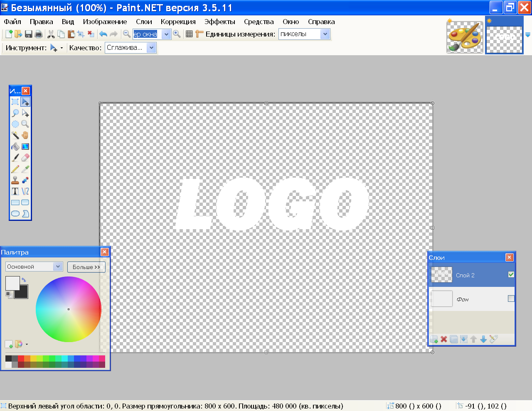Click the swap colors arrow icon
The width and height of the screenshot is (532, 411).
tap(24, 280)
